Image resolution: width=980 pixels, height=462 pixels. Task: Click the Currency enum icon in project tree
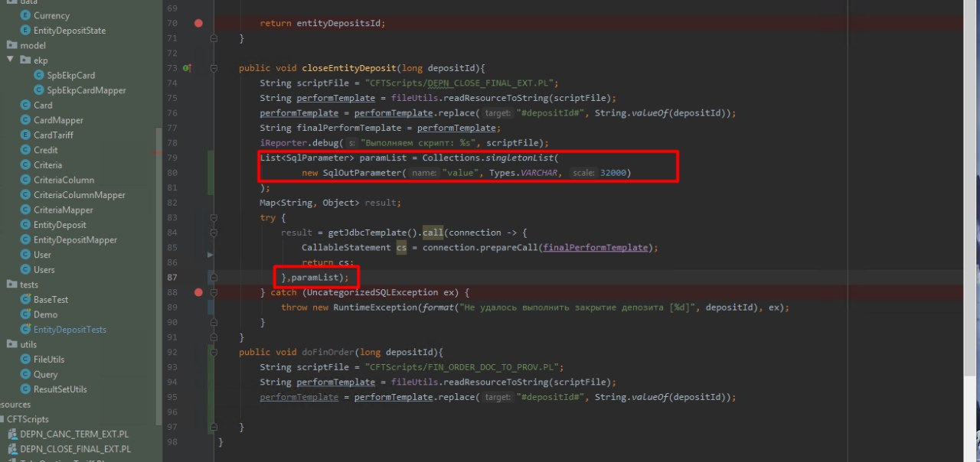click(25, 15)
